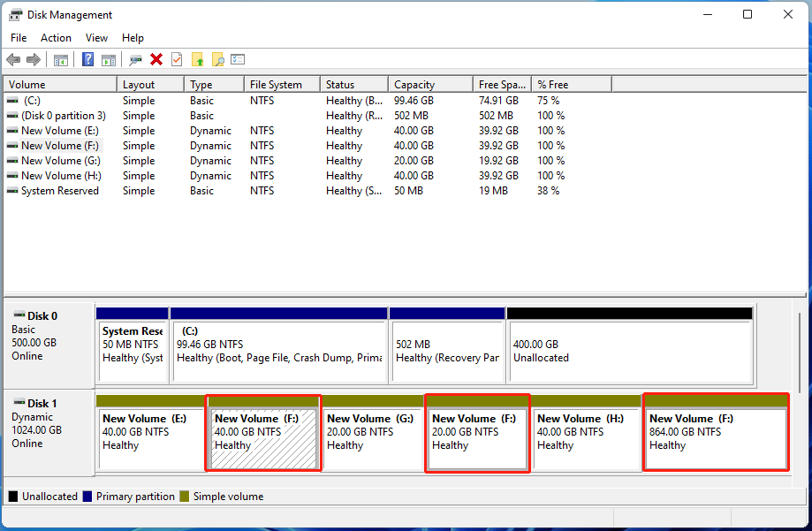Open the Action menu
The image size is (812, 531).
tap(56, 38)
